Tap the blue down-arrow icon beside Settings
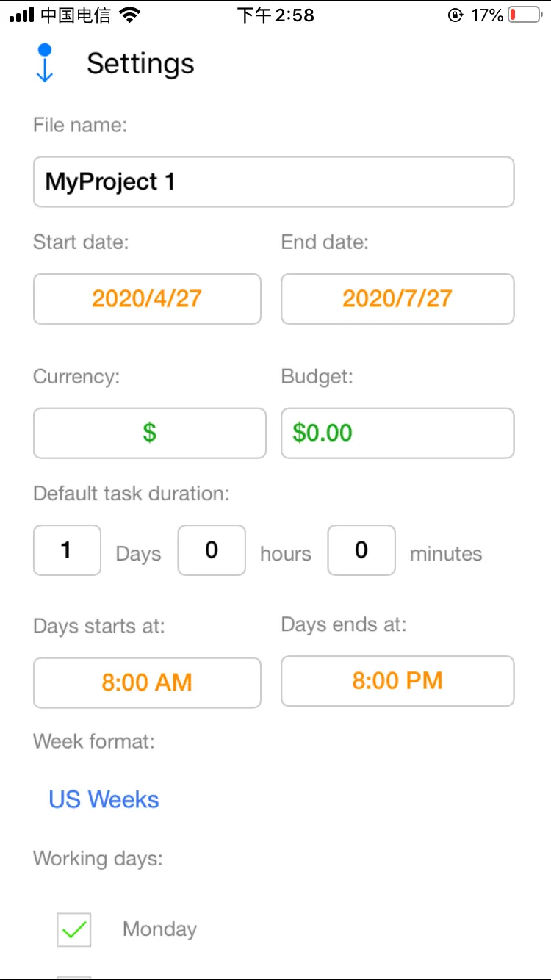Viewport: 551px width, 980px height. 45,63
